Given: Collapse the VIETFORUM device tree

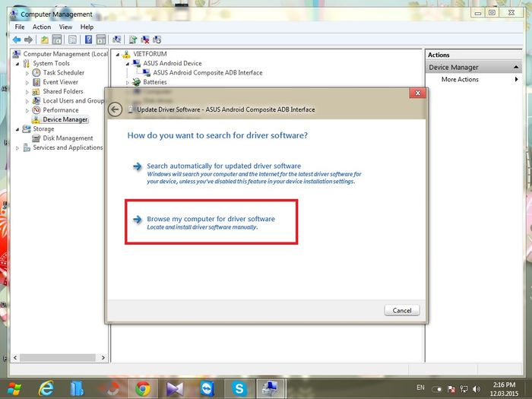Looking at the screenshot, I should point(117,54).
